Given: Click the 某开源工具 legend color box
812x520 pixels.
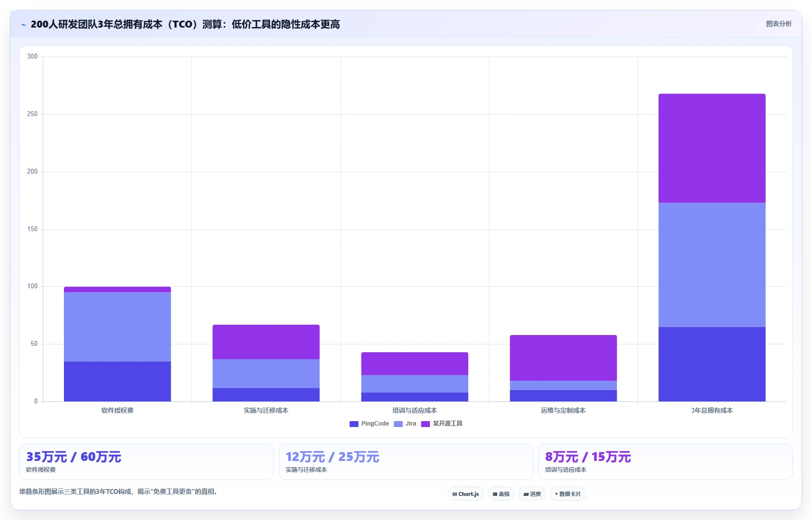Looking at the screenshot, I should click(x=425, y=424).
